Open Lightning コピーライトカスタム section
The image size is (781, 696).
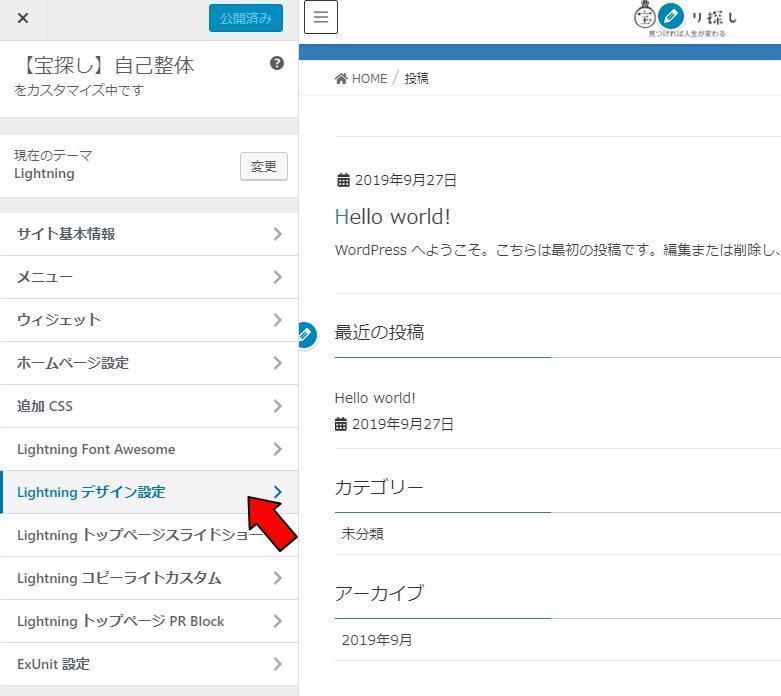[149, 578]
